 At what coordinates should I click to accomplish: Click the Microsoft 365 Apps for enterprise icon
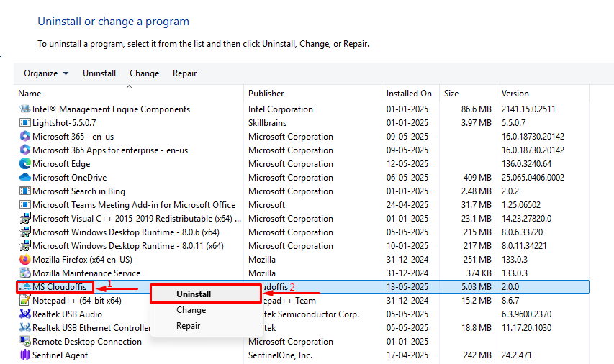[25, 150]
